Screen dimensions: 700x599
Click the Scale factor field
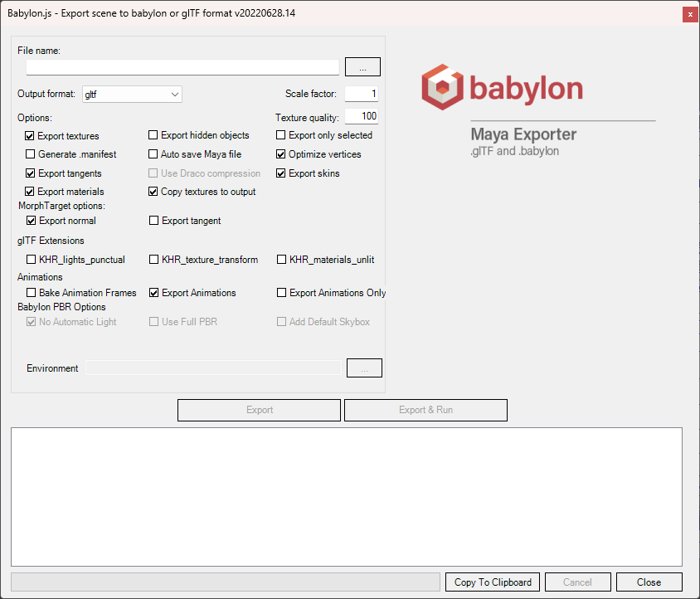pos(362,94)
